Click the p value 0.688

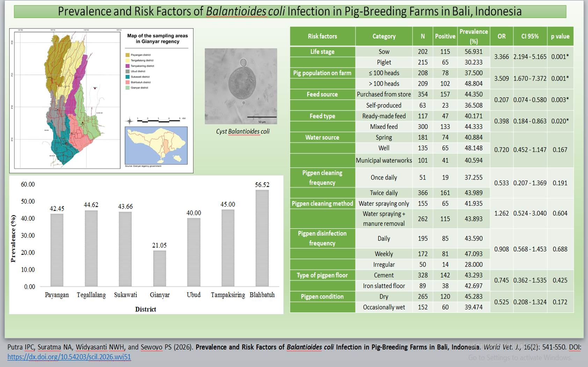click(x=560, y=249)
